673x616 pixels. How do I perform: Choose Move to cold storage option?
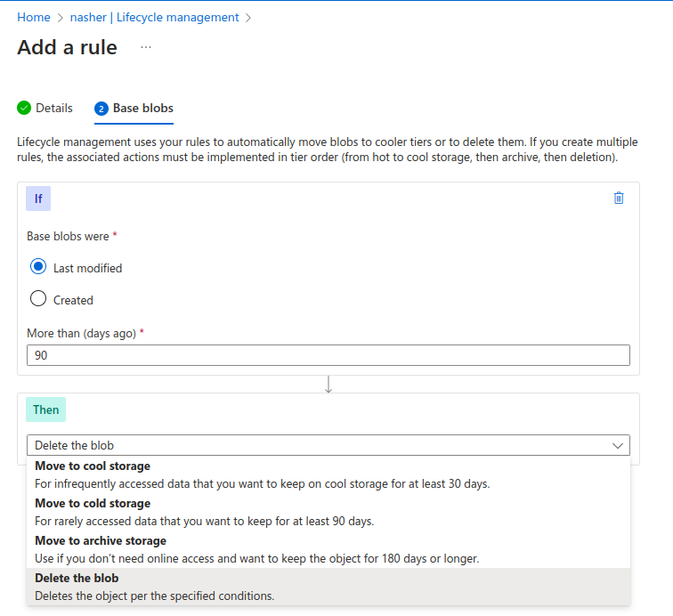pyautogui.click(x=93, y=503)
